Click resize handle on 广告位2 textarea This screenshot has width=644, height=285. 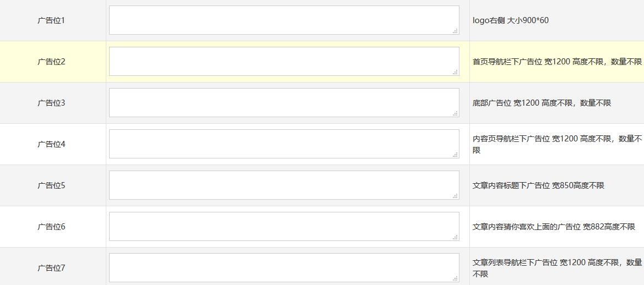[455, 72]
